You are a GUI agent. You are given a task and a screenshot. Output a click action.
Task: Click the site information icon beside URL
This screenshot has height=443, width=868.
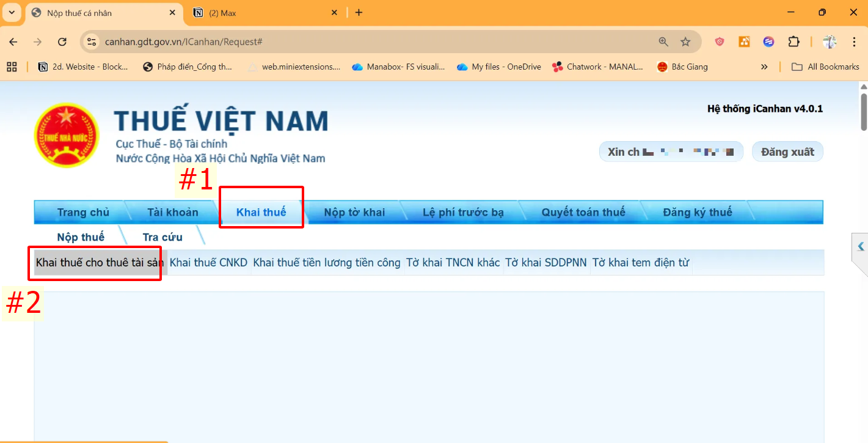click(x=92, y=42)
